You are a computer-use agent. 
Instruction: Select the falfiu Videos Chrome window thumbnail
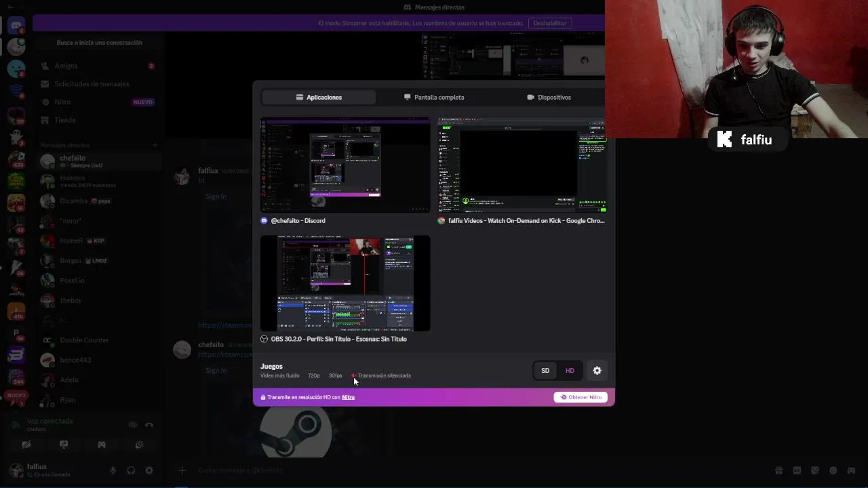[522, 165]
